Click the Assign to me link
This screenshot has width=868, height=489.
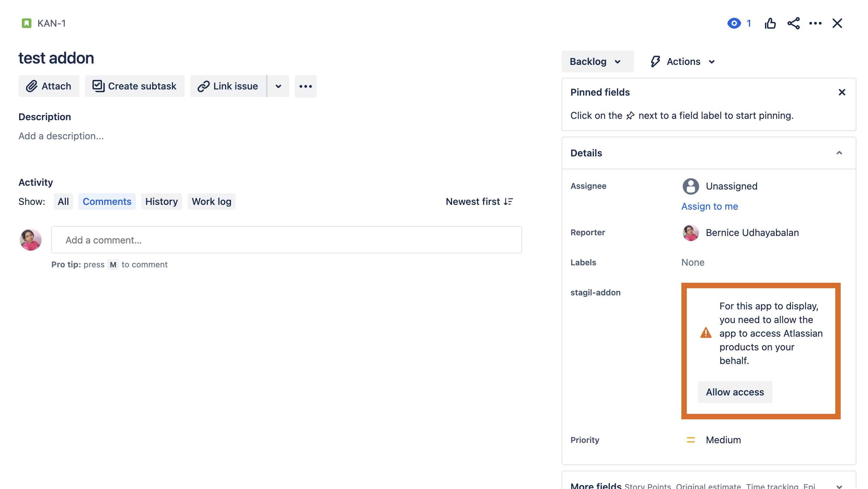(709, 206)
